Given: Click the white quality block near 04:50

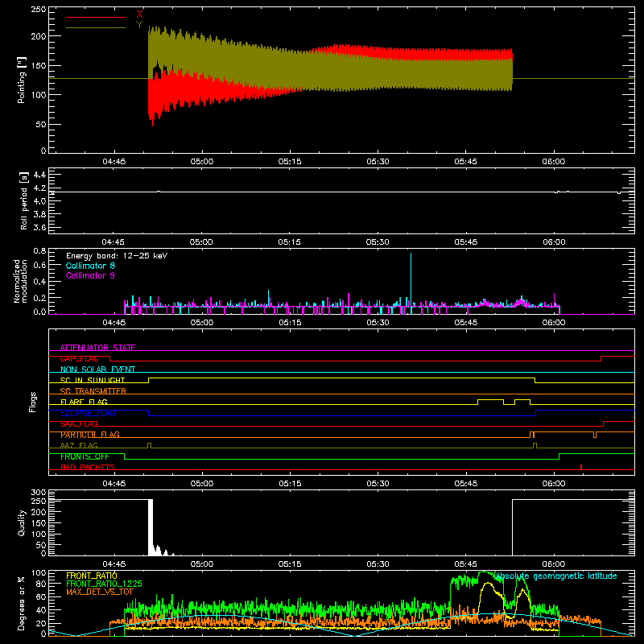Looking at the screenshot, I should [151, 527].
